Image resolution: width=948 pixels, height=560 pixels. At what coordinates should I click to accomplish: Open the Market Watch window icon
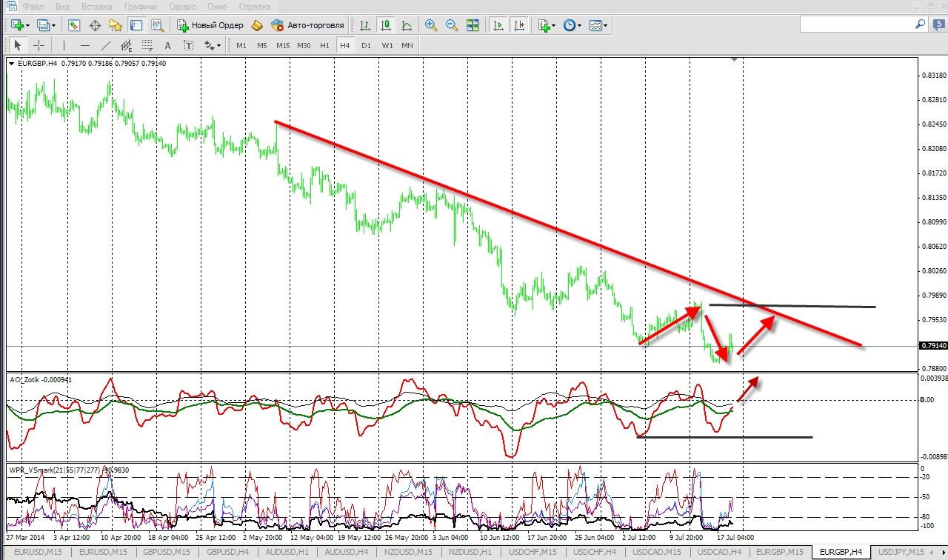click(x=74, y=25)
